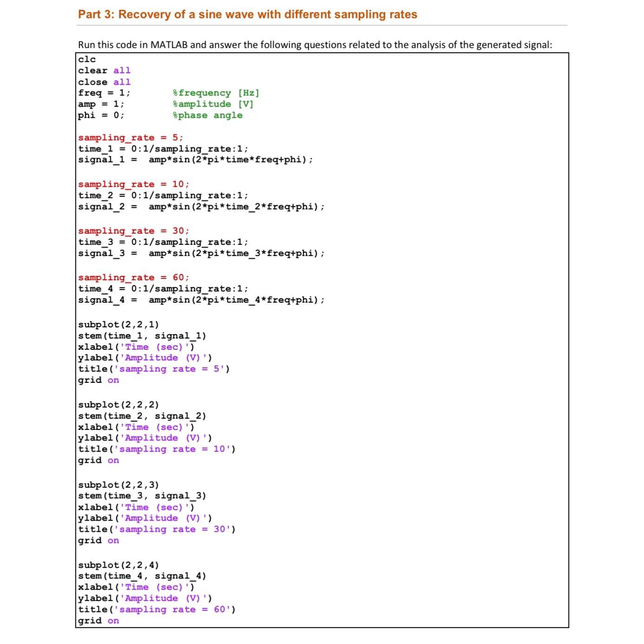
Task: Select the 'grid on' under subplot(2,2,4)
Action: click(98, 620)
